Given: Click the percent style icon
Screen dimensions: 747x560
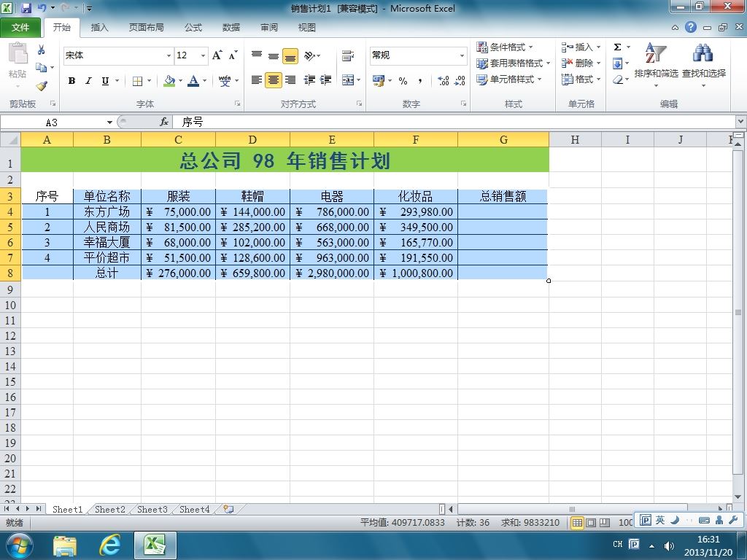Looking at the screenshot, I should coord(403,81).
